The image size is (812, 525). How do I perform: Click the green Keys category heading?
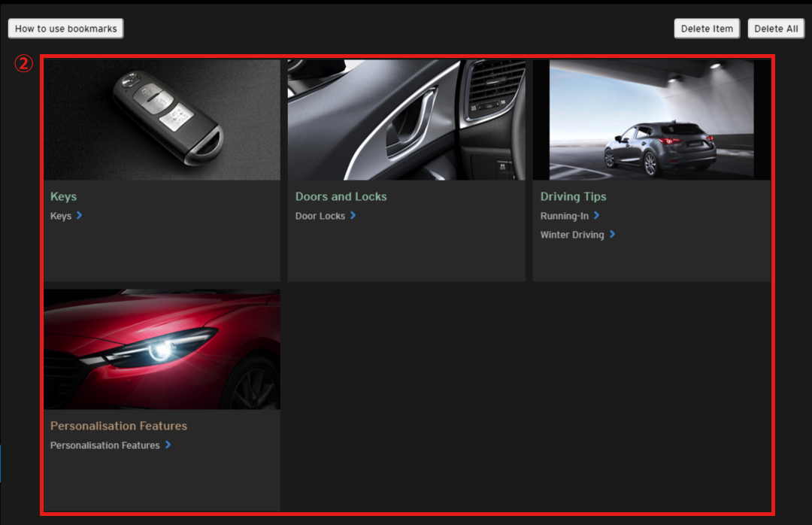point(63,196)
